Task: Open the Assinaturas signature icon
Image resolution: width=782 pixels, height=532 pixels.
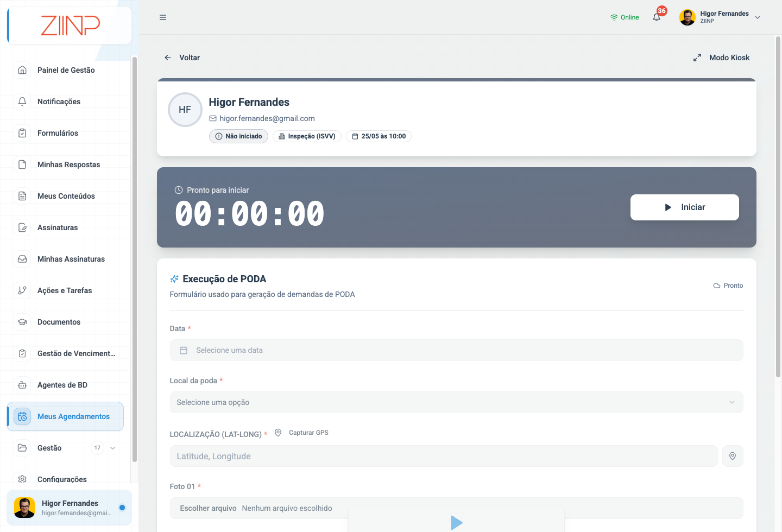Action: [22, 227]
